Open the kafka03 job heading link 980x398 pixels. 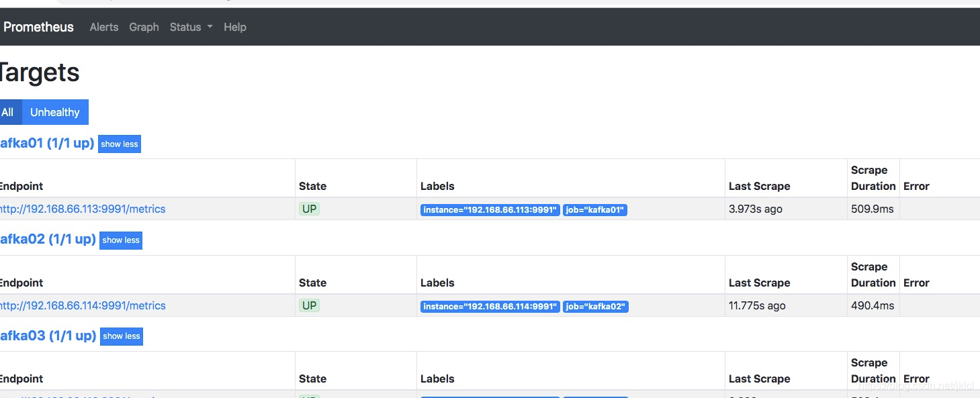(x=48, y=336)
